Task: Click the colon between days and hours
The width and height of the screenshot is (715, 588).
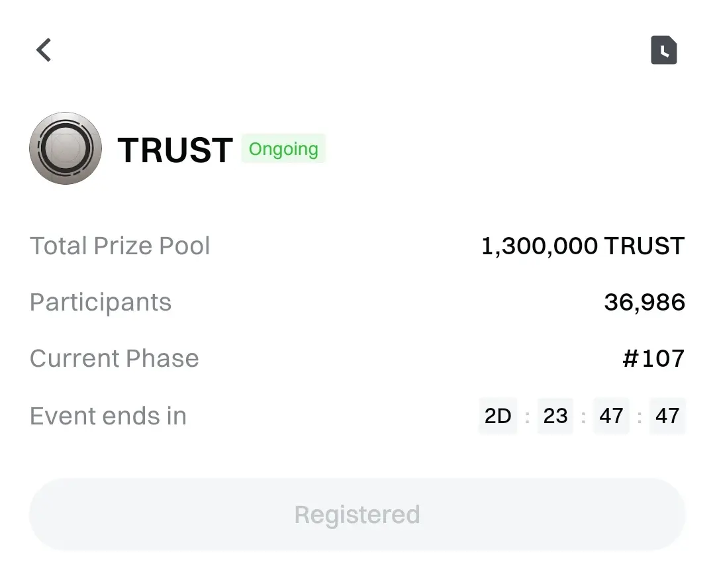Action: tap(527, 417)
